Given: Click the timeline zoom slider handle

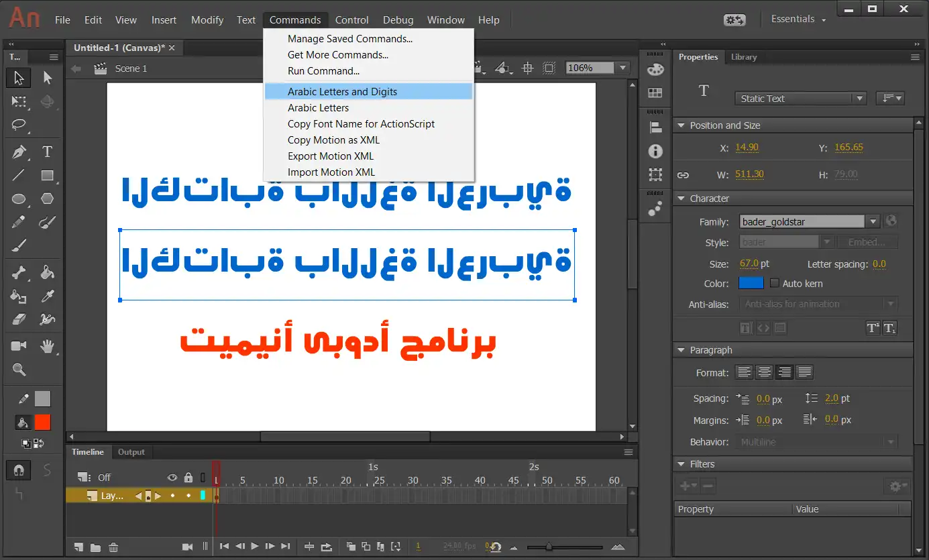Looking at the screenshot, I should click(549, 547).
